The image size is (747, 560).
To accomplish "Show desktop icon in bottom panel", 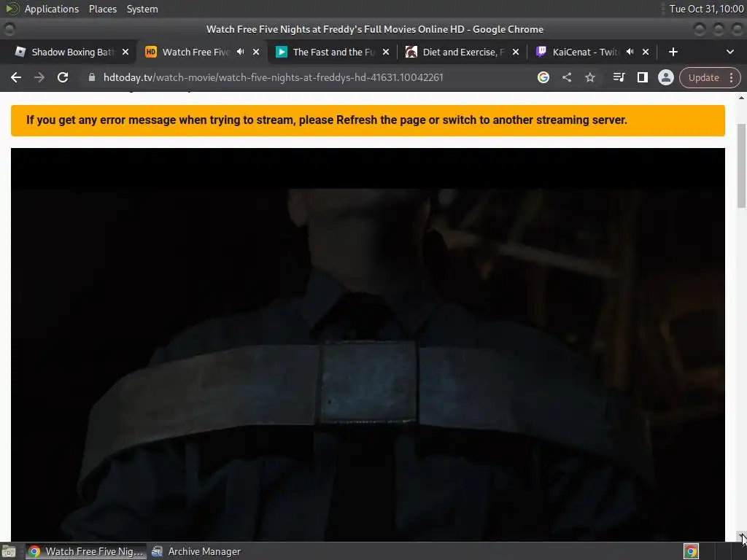I will point(9,551).
